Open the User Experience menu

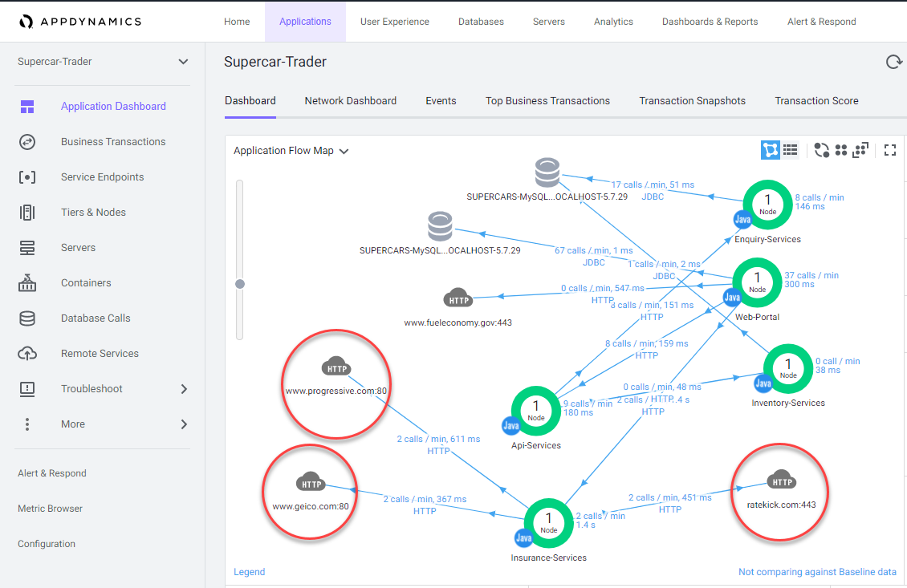coord(395,22)
